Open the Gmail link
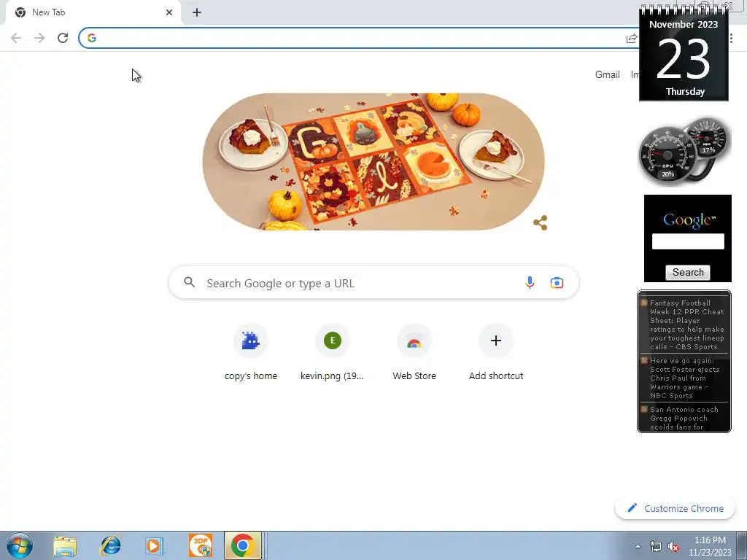Screen dimensions: 747x560 pyautogui.click(x=608, y=75)
